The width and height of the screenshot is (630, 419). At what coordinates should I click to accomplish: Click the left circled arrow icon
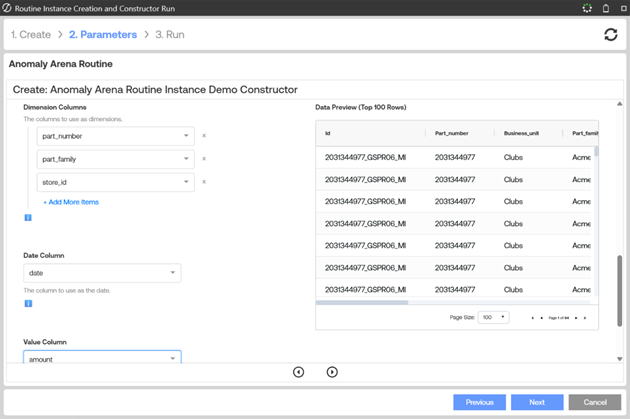[299, 372]
